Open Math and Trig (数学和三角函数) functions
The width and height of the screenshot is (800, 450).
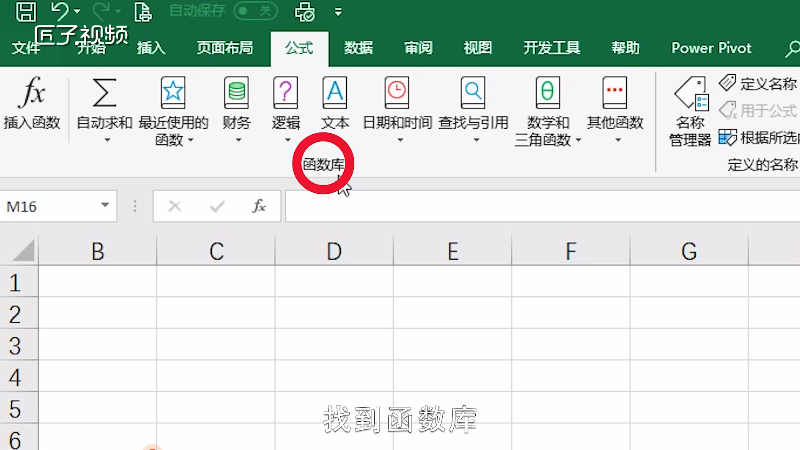click(548, 95)
